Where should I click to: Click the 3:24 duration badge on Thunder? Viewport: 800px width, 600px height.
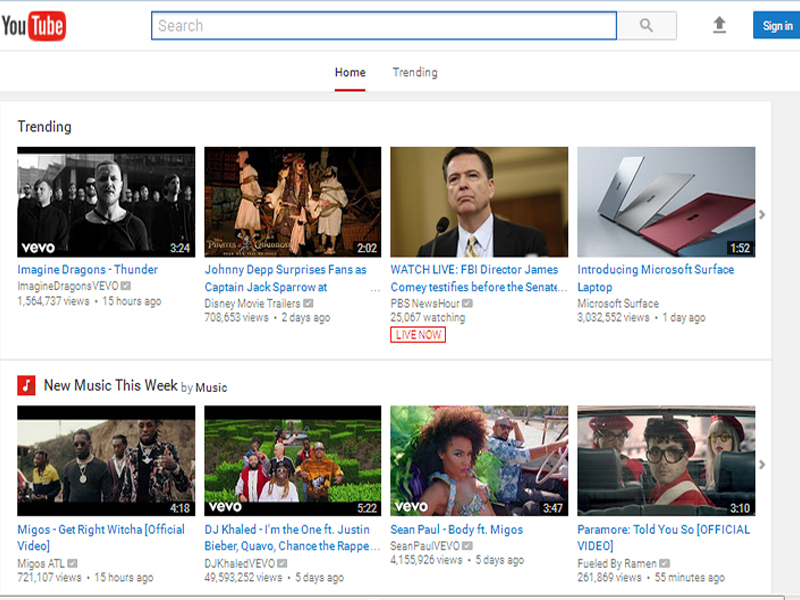180,248
